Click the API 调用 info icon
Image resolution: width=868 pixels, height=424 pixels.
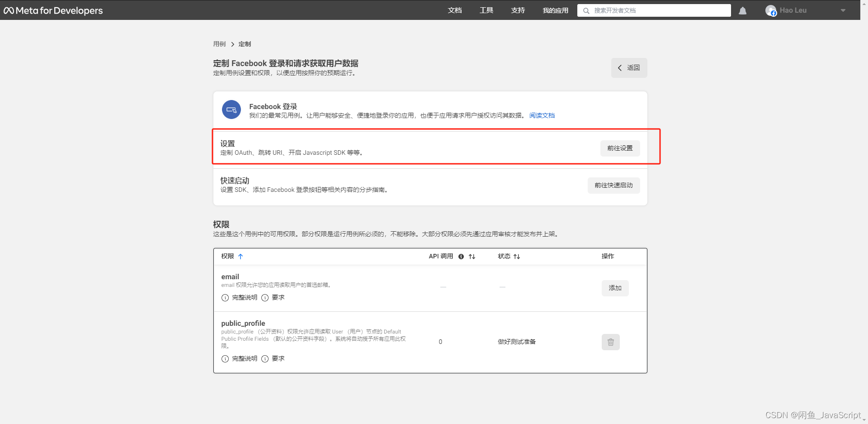(461, 257)
